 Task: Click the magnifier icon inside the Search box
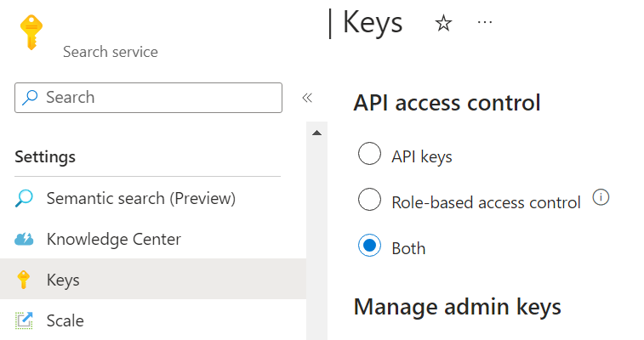click(31, 98)
